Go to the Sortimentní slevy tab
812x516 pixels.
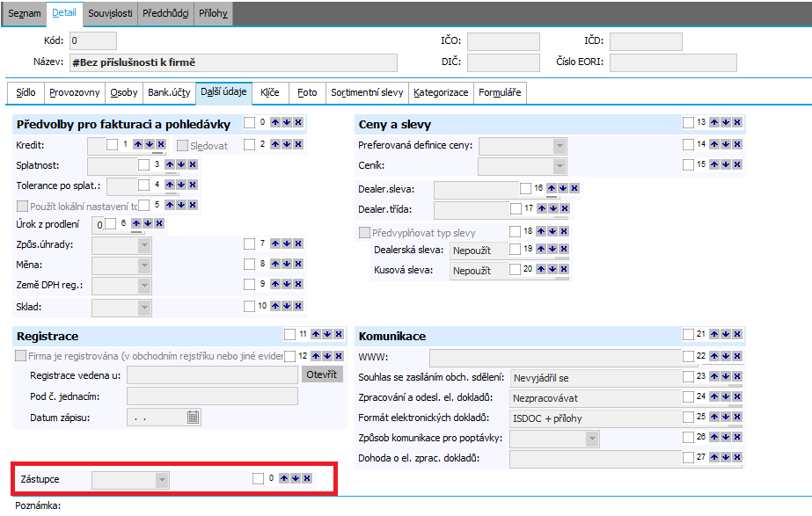[367, 92]
